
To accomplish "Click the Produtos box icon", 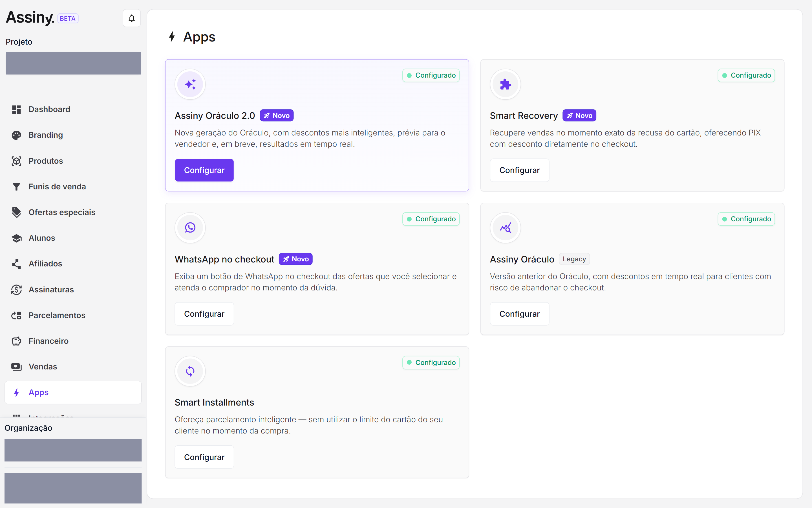I will (16, 161).
